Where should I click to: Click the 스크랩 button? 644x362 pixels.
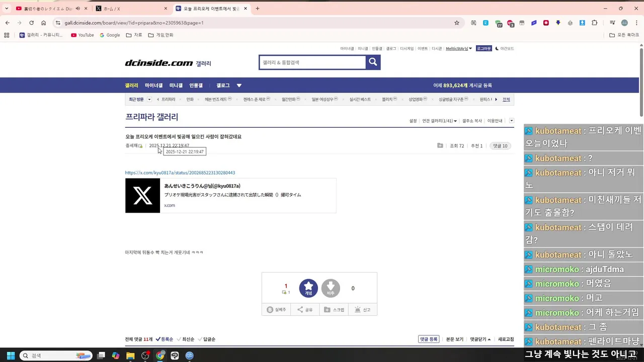(x=334, y=310)
